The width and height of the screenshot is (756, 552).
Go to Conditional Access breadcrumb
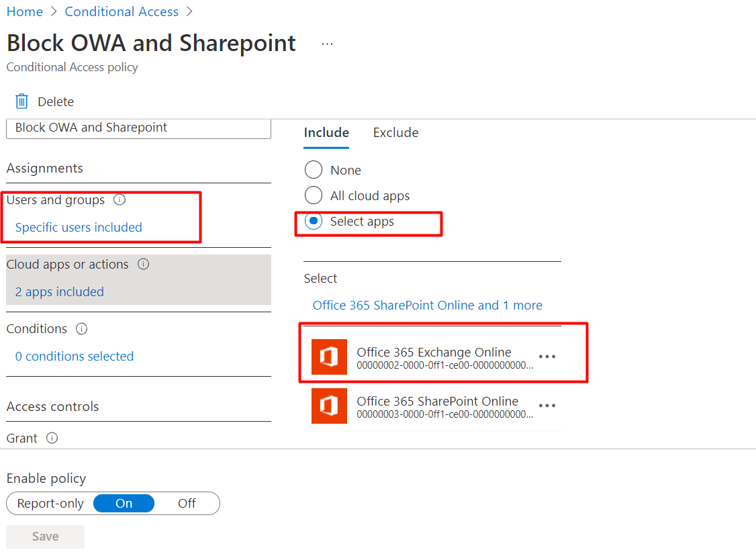click(122, 11)
